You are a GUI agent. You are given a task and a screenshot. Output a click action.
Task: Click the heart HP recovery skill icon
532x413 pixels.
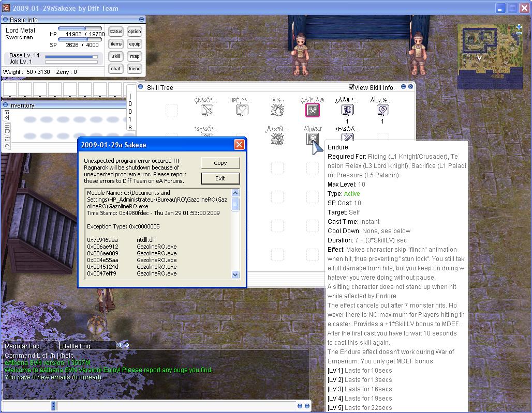coord(242,110)
